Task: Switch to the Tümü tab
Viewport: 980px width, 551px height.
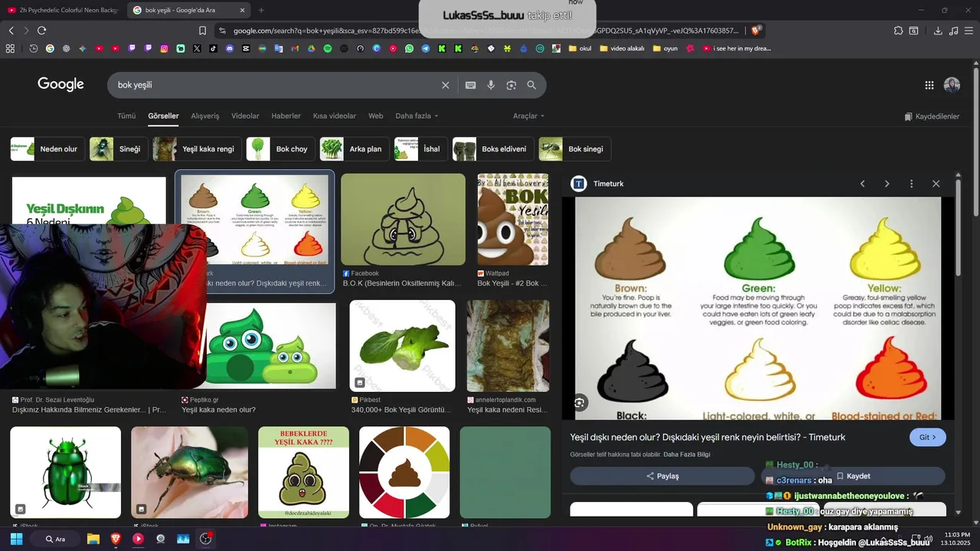Action: pos(126,116)
